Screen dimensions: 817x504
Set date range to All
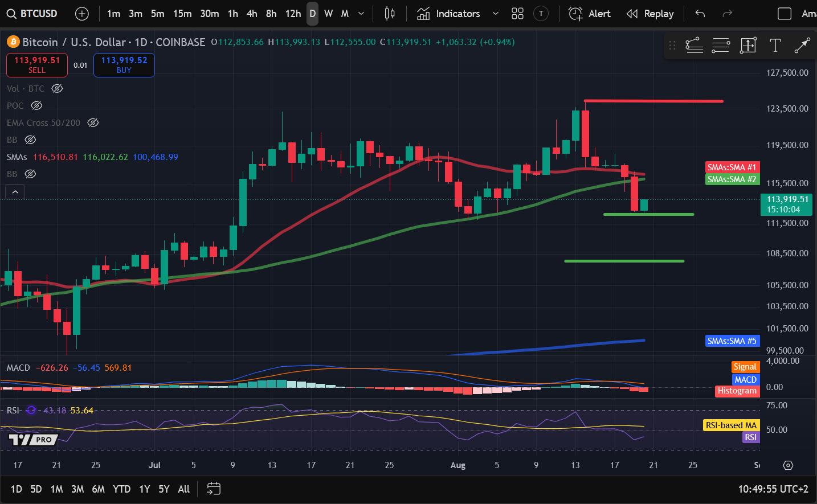pos(183,489)
